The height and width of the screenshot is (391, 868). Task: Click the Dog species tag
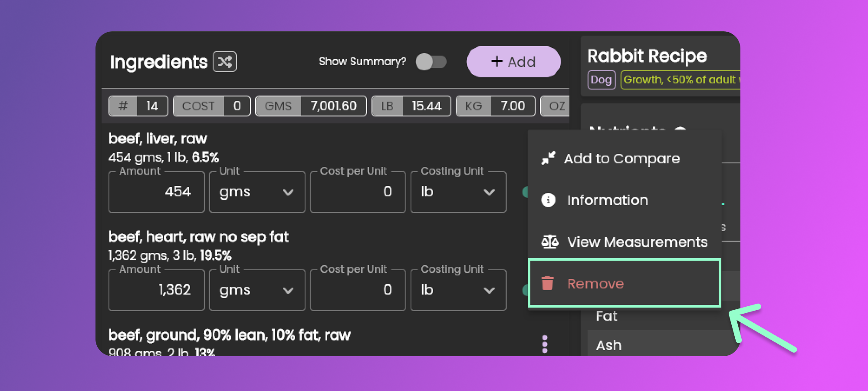point(601,80)
